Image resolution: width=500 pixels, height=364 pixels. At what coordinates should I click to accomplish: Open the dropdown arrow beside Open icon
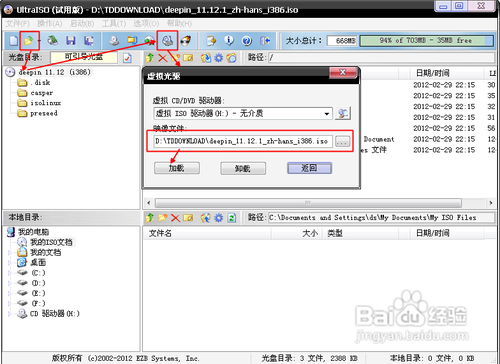[39, 41]
